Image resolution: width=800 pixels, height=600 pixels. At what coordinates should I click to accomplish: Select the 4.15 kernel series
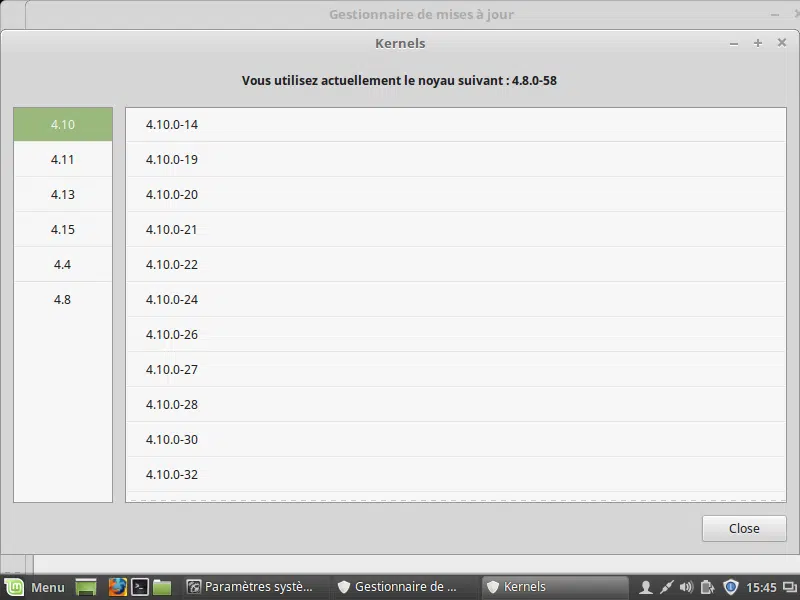point(63,230)
